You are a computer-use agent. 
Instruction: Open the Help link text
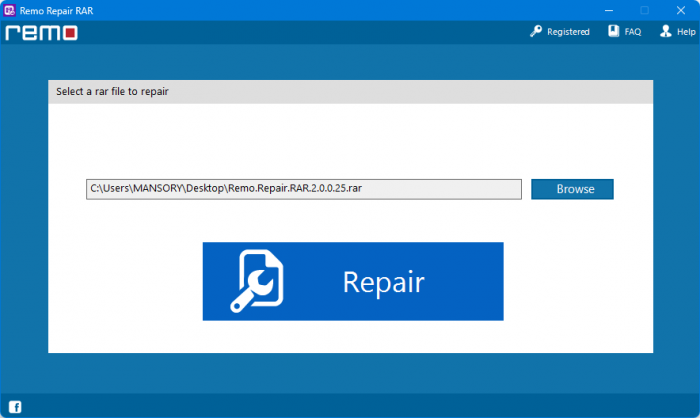pyautogui.click(x=686, y=32)
